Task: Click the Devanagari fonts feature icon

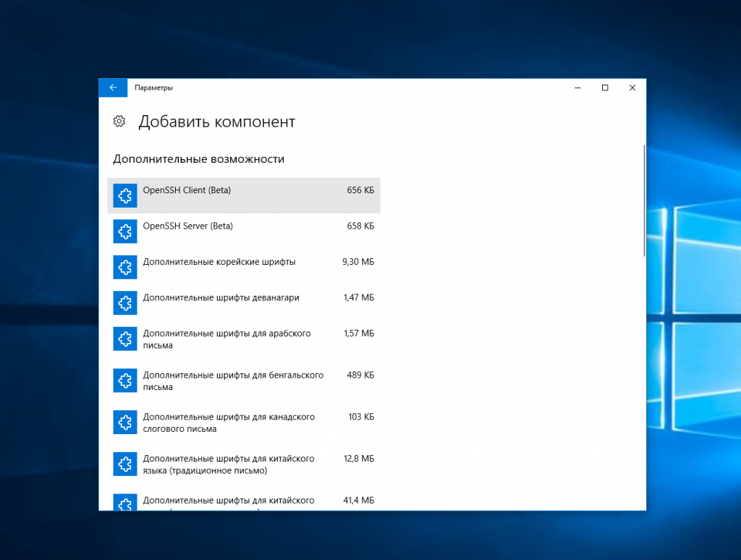Action: tap(124, 303)
